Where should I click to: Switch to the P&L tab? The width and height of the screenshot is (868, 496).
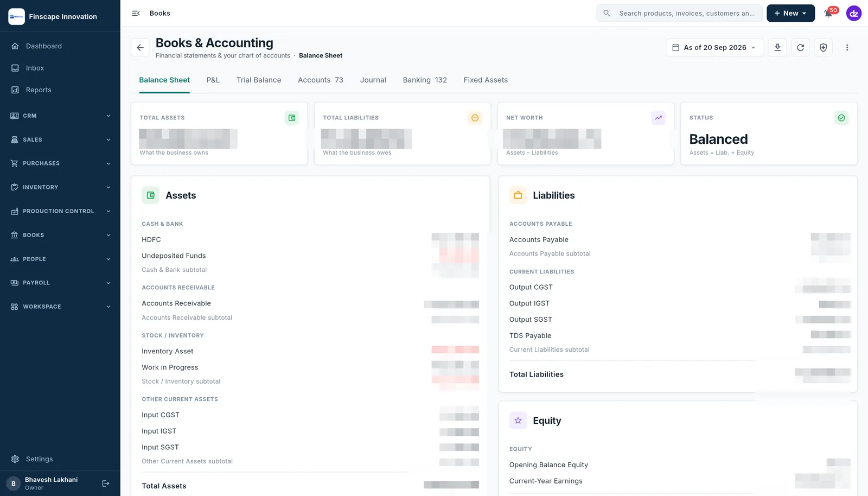[x=213, y=80]
